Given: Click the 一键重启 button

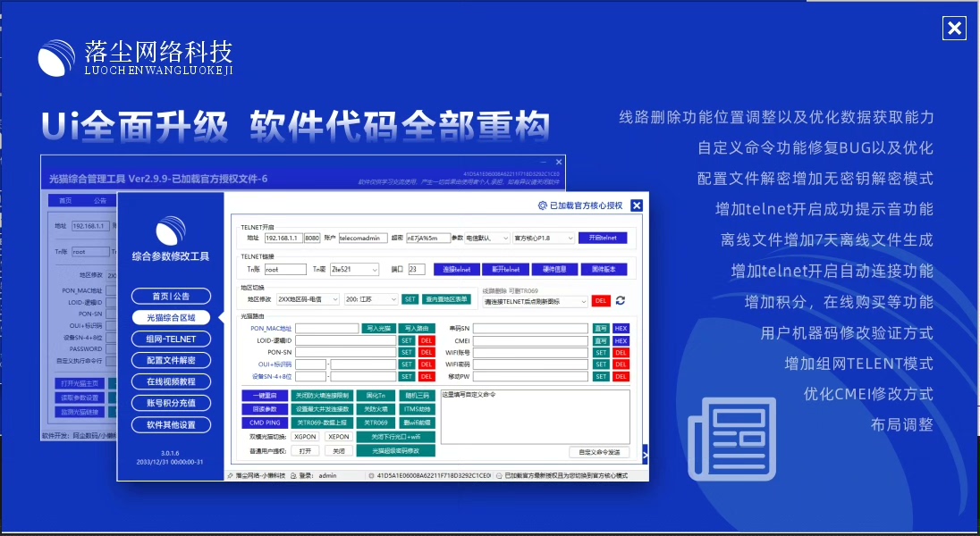Looking at the screenshot, I should (265, 396).
